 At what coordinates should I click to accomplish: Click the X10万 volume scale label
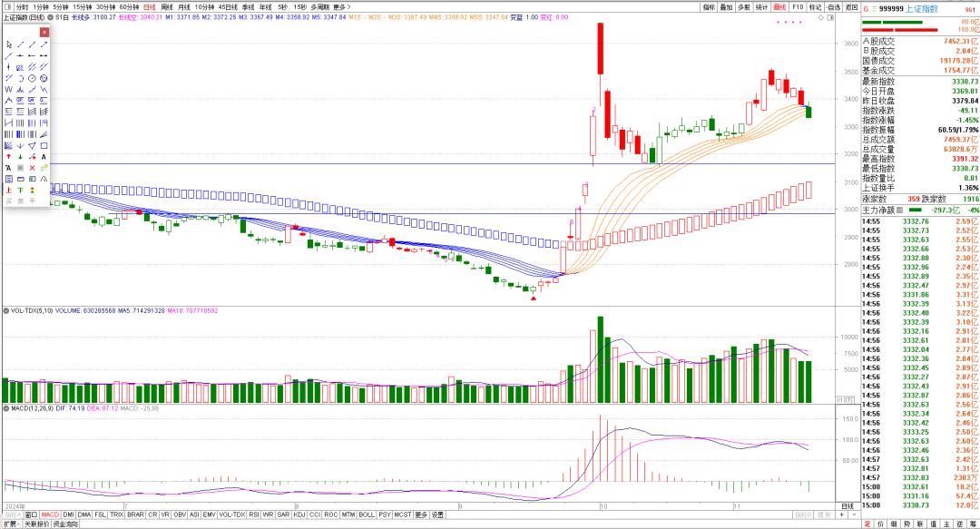[845, 399]
